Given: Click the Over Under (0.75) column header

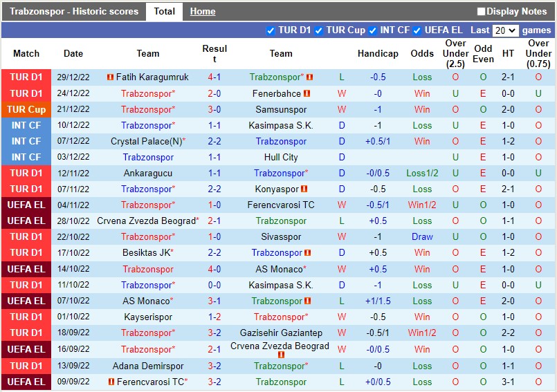Looking at the screenshot, I should (538, 54).
